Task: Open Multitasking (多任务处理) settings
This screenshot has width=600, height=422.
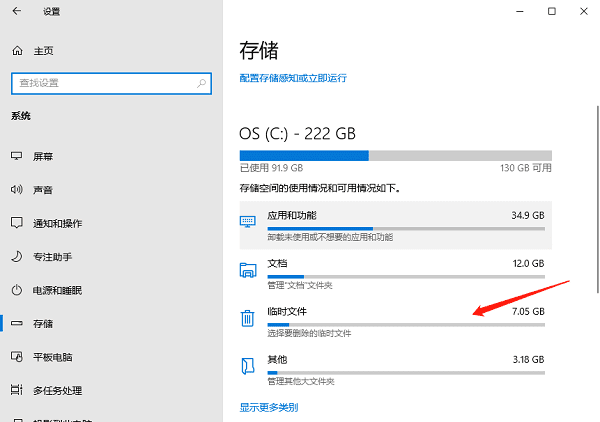Action: coord(57,389)
